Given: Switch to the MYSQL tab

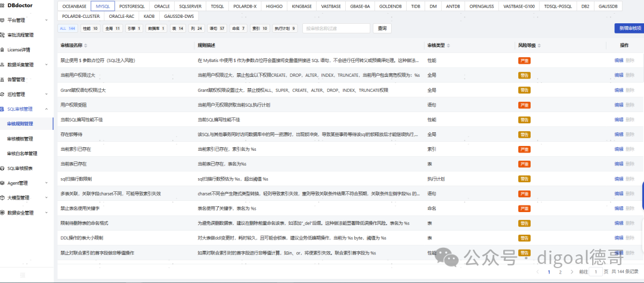Looking at the screenshot, I should point(103,7).
